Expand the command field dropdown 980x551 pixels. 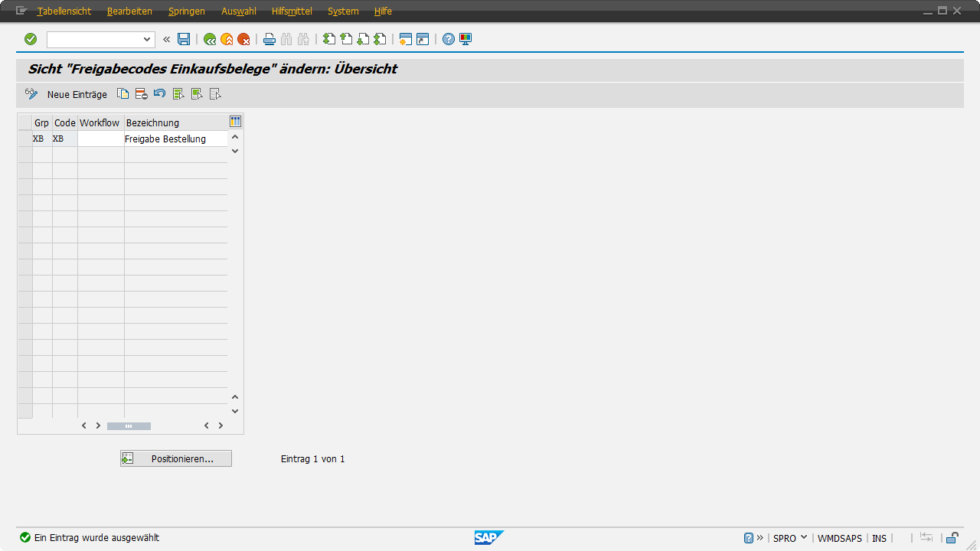tap(148, 39)
